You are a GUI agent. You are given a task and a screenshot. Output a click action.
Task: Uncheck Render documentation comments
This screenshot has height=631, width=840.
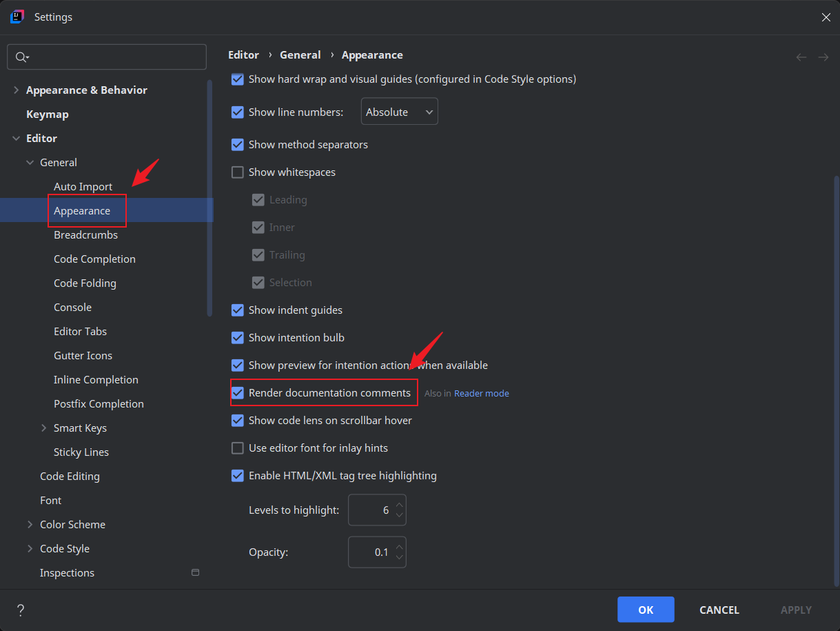point(238,393)
